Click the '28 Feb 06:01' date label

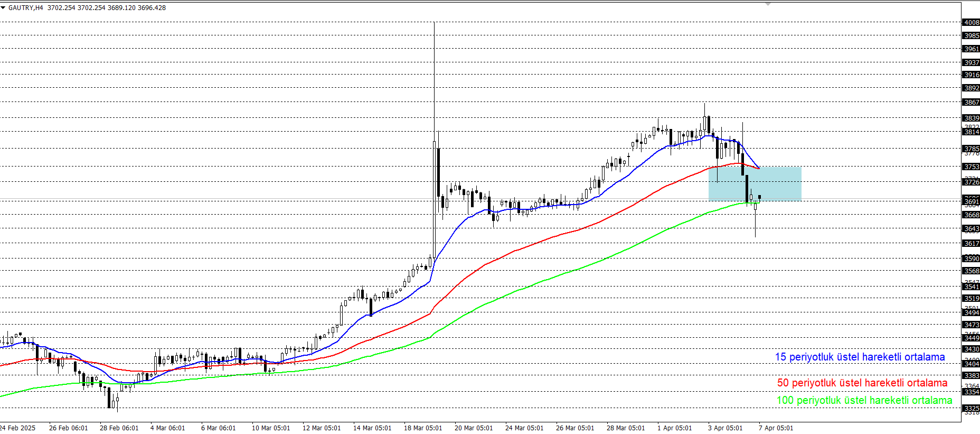point(119,428)
